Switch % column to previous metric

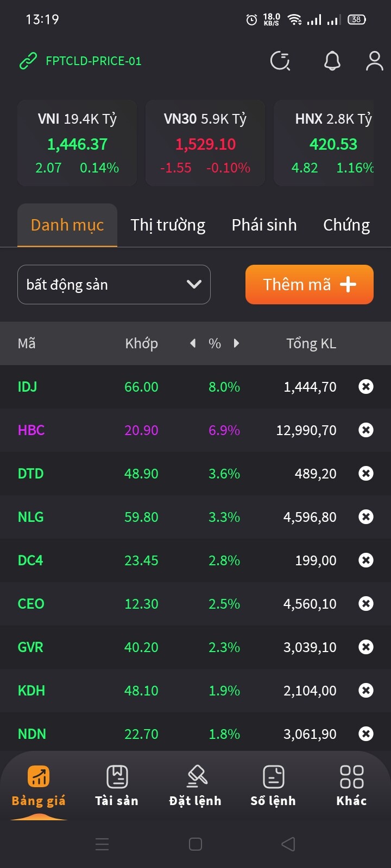click(193, 343)
